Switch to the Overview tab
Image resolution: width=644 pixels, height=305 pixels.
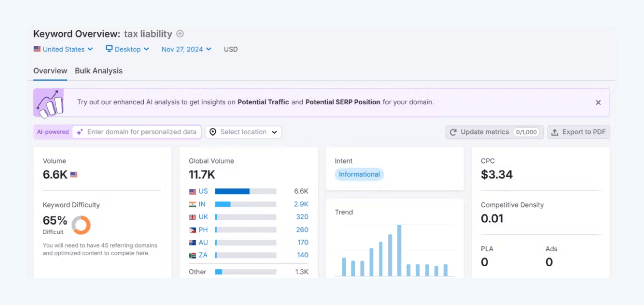(50, 71)
